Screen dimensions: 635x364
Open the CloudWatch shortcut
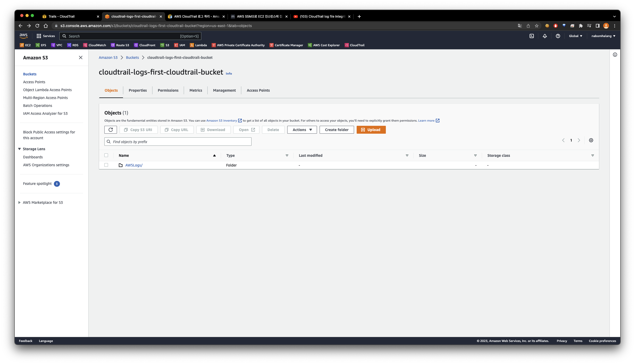pyautogui.click(x=95, y=45)
